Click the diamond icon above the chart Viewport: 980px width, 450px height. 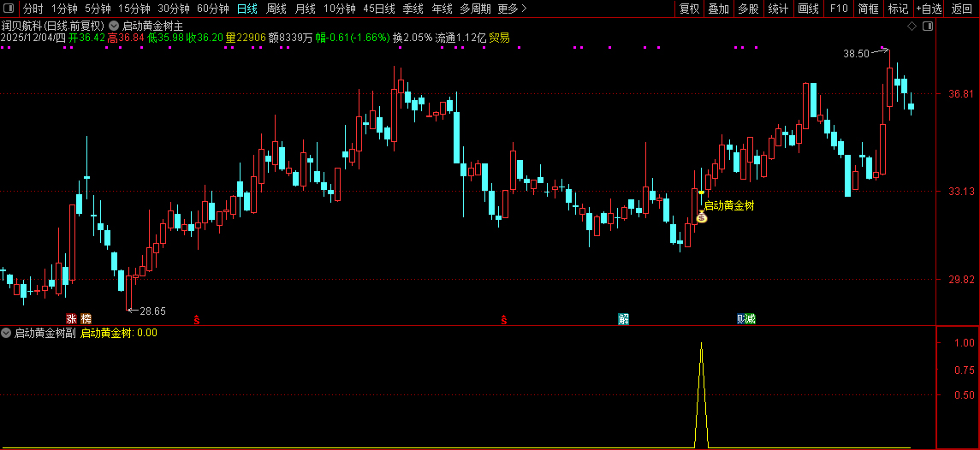(912, 27)
